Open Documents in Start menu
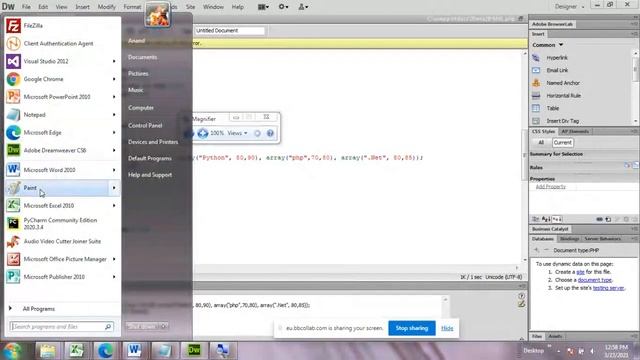Viewport: 640px width, 360px height. [142, 57]
